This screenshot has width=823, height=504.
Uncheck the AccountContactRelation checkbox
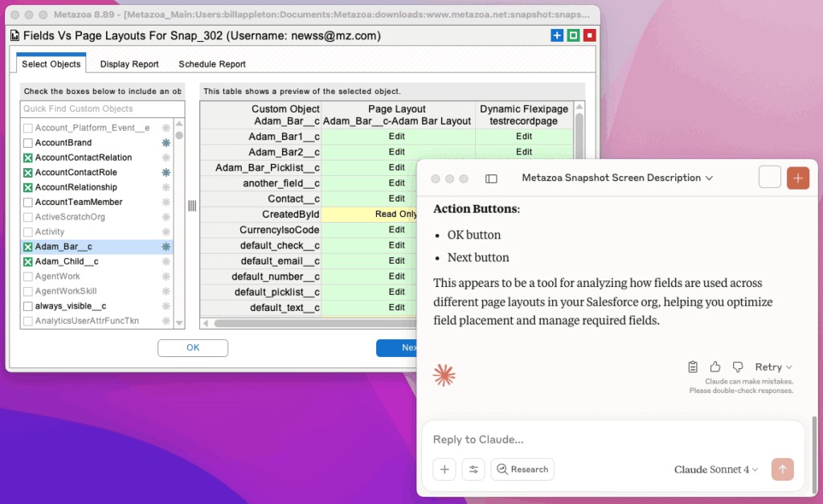coord(28,158)
